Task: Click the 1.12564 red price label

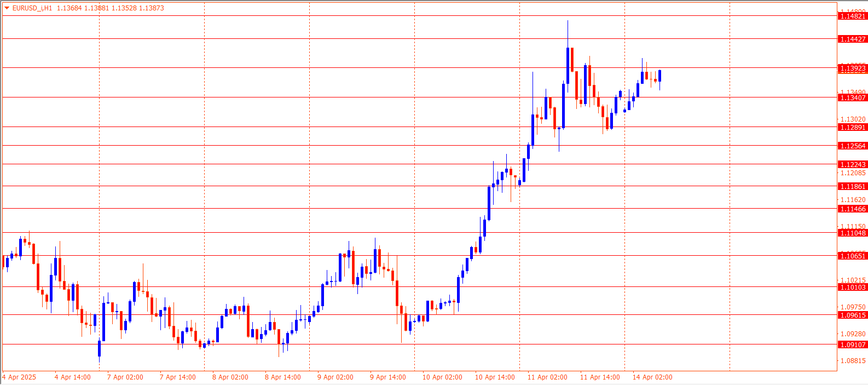Action: pyautogui.click(x=853, y=146)
